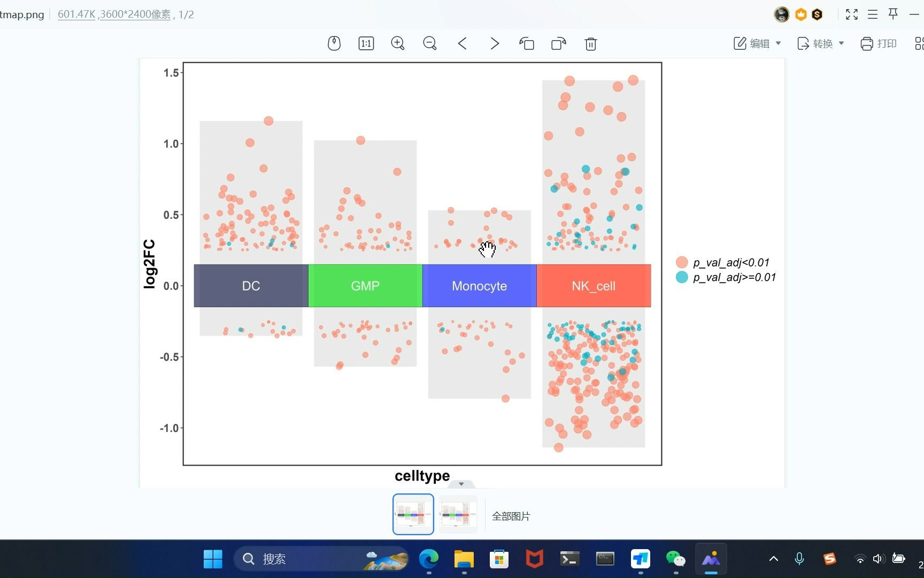Pin the window on top
Viewport: 924px width, 578px height.
click(x=893, y=14)
